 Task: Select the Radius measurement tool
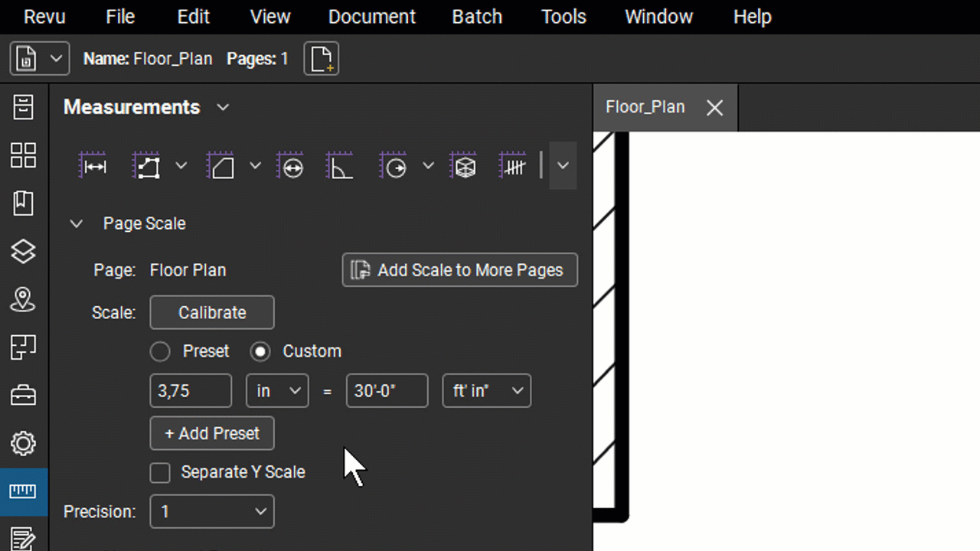coord(394,166)
